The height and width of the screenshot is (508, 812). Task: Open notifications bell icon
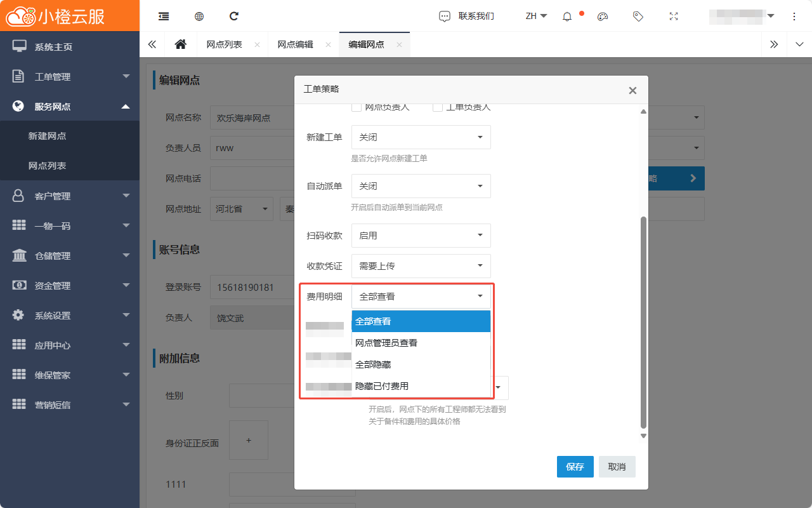tap(567, 17)
